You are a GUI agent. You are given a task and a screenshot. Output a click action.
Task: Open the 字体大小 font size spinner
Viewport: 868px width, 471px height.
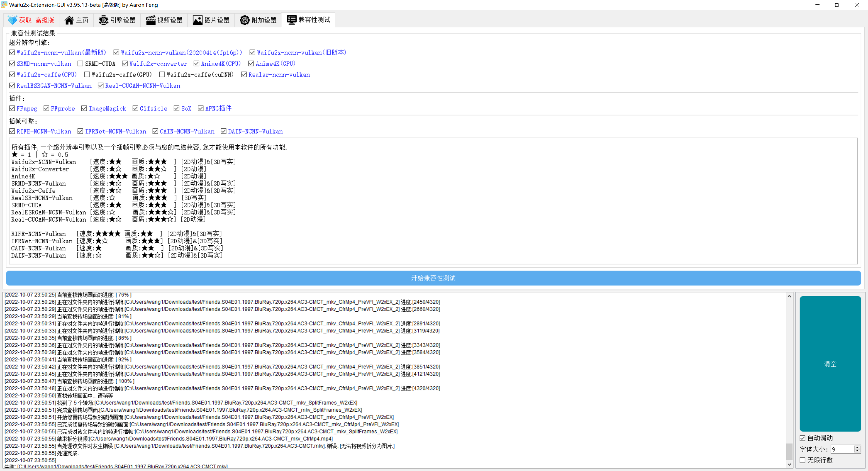tap(845, 449)
